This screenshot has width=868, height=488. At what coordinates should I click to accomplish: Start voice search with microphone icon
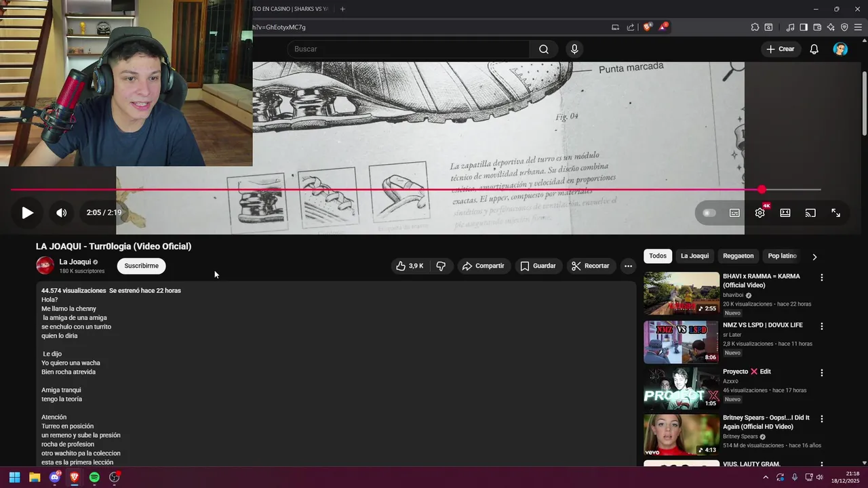tap(574, 49)
